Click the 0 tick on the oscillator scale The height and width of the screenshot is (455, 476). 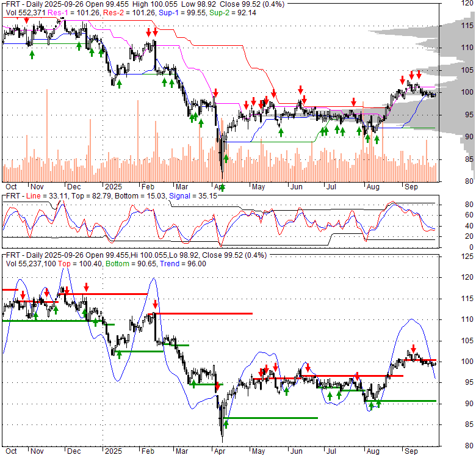471,247
